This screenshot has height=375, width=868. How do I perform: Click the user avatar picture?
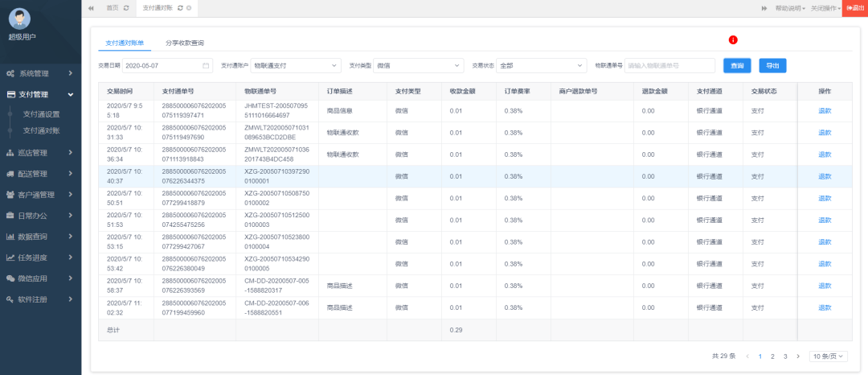[x=19, y=19]
